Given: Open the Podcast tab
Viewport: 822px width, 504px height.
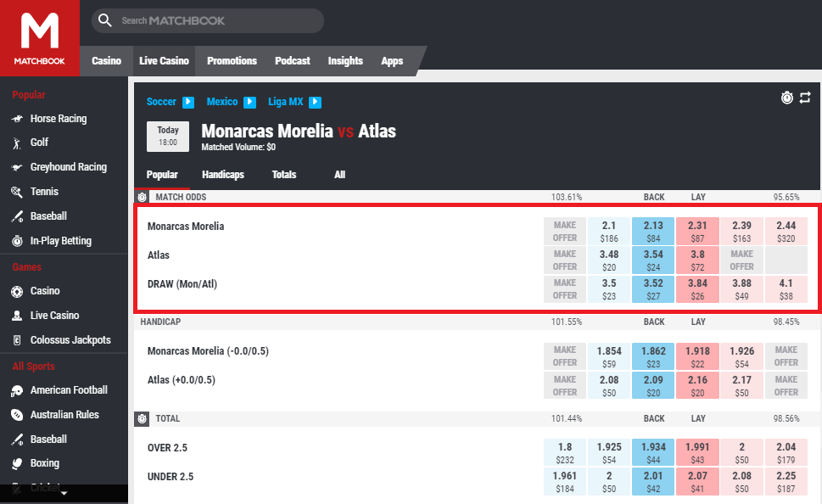Looking at the screenshot, I should pyautogui.click(x=293, y=61).
